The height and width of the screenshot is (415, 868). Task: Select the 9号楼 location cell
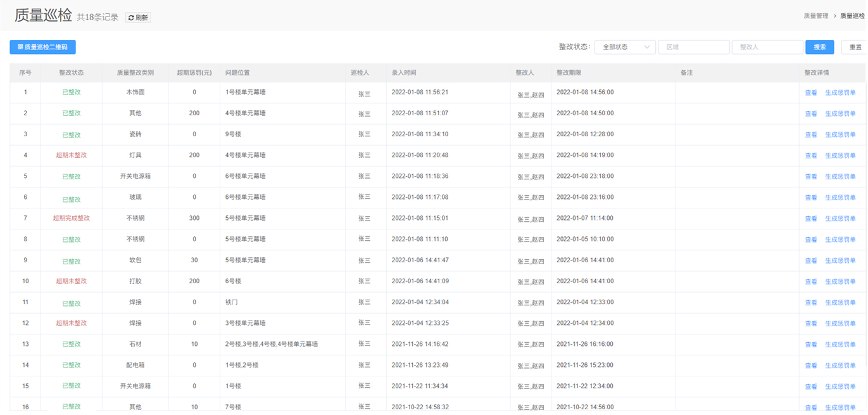point(234,134)
